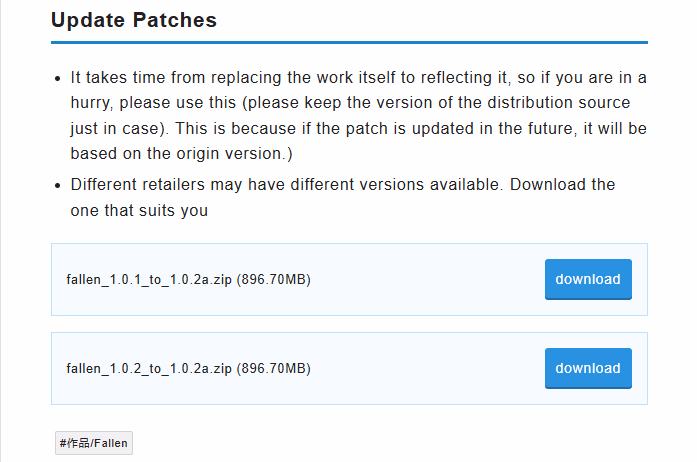Click the first bullet point marker
Screen dimensions: 697x462
(55, 77)
